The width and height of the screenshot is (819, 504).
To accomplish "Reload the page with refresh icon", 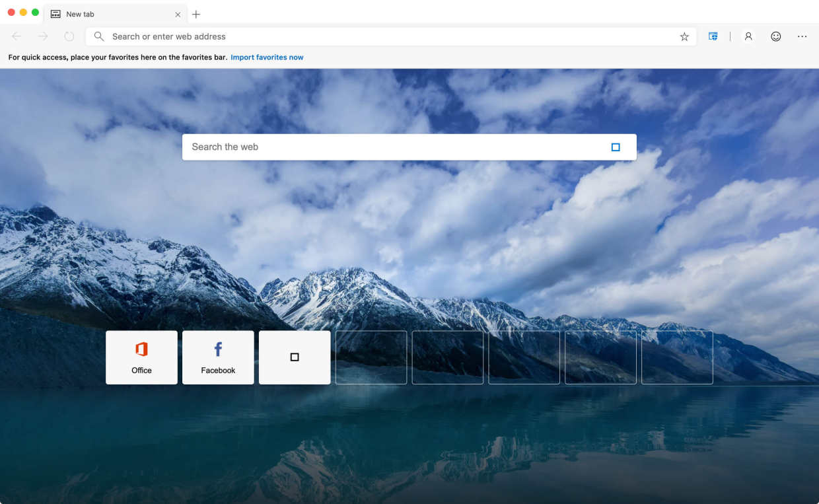I will coord(69,36).
